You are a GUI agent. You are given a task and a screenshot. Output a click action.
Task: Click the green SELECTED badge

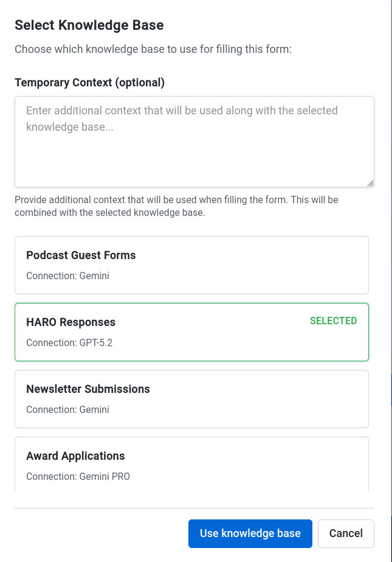tap(333, 321)
